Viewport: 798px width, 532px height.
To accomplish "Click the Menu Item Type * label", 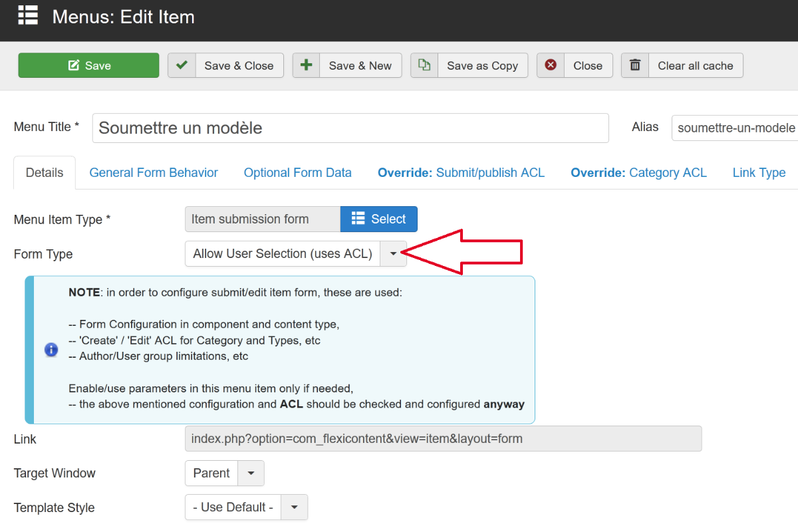I will tap(62, 219).
